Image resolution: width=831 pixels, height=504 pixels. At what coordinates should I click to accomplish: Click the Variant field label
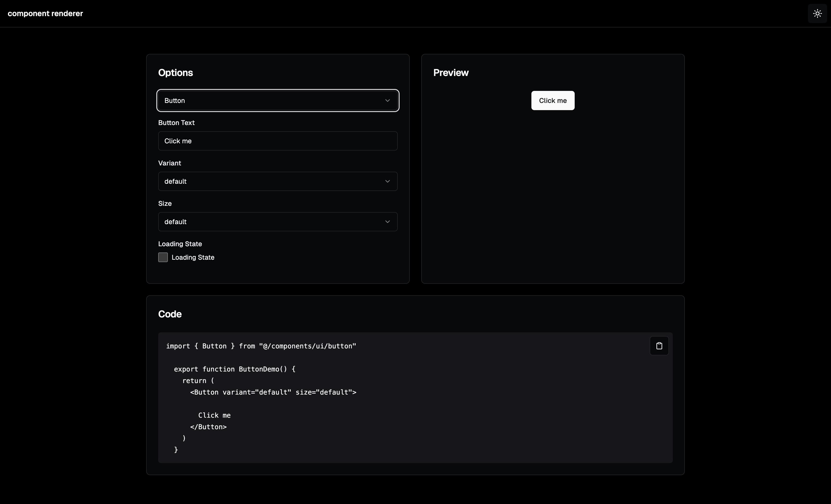click(x=170, y=163)
